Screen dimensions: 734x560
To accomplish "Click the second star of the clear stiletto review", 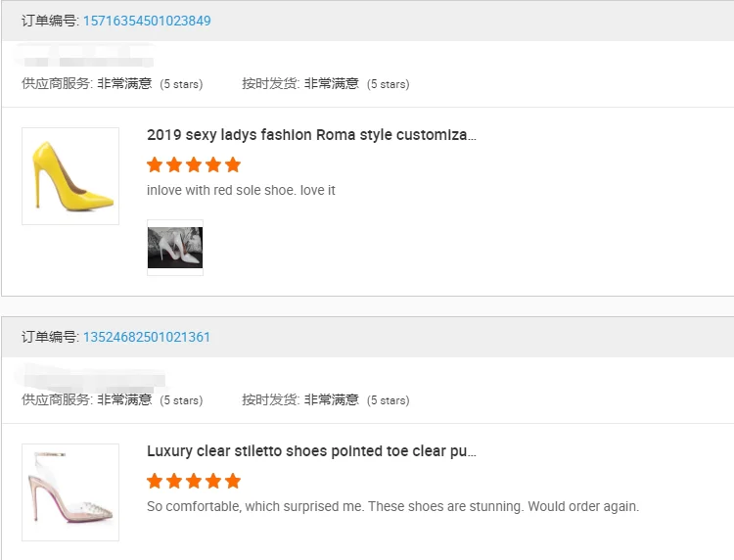I will tap(175, 481).
